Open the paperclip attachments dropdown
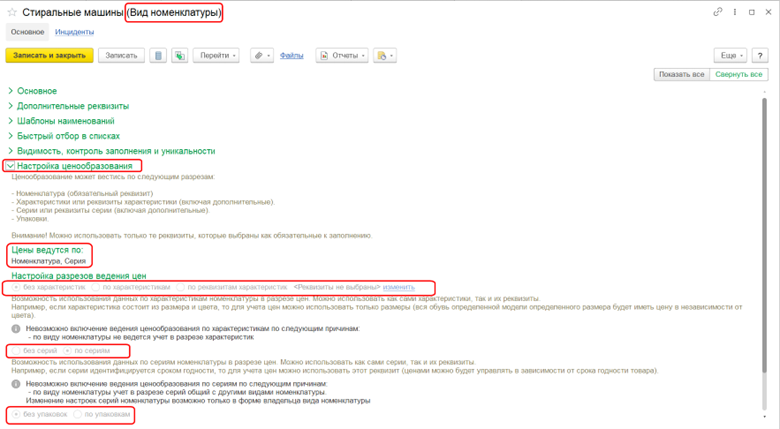The height and width of the screenshot is (429, 780). (x=261, y=56)
